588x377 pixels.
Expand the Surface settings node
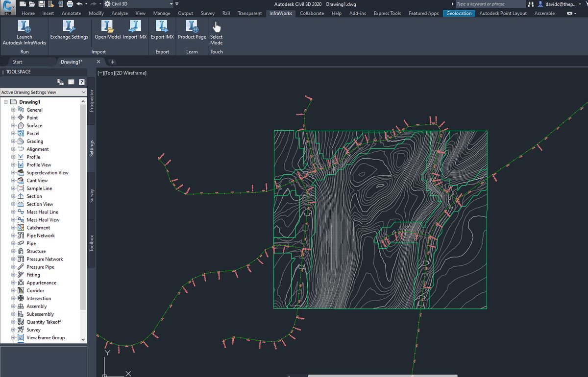click(x=13, y=125)
